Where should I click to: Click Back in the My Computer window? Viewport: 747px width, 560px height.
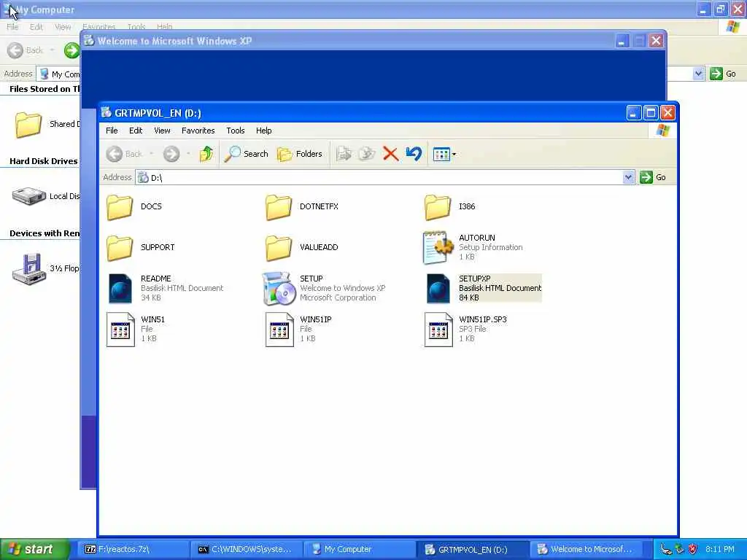point(26,50)
